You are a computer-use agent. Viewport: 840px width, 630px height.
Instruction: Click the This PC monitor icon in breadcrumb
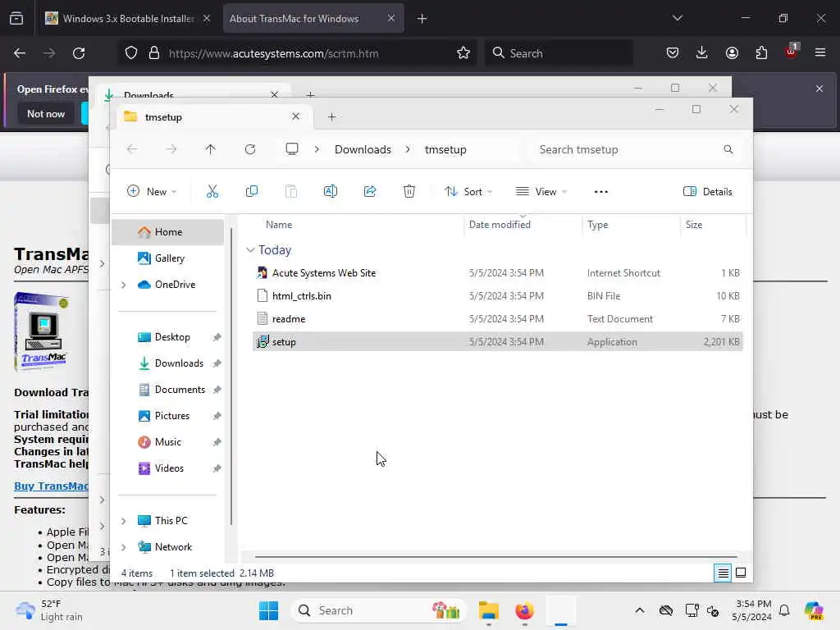pyautogui.click(x=291, y=149)
